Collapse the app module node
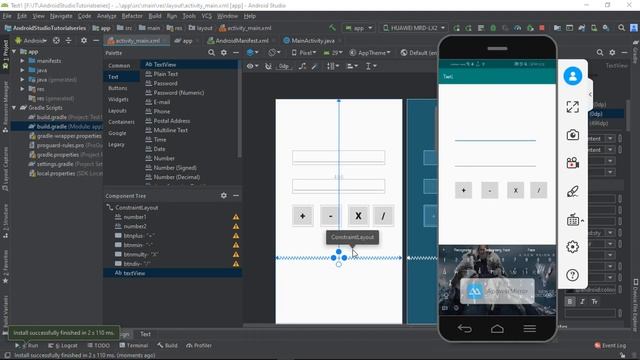 [14, 52]
